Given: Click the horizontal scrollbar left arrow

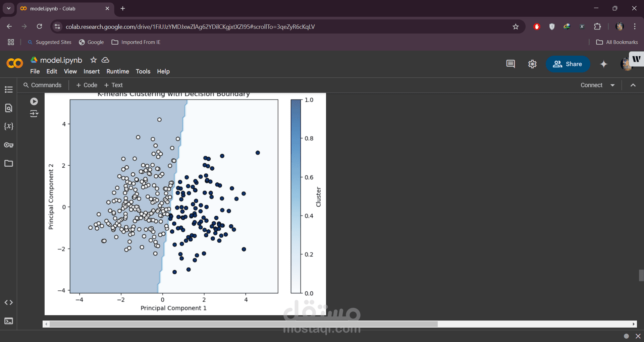Looking at the screenshot, I should click(46, 324).
